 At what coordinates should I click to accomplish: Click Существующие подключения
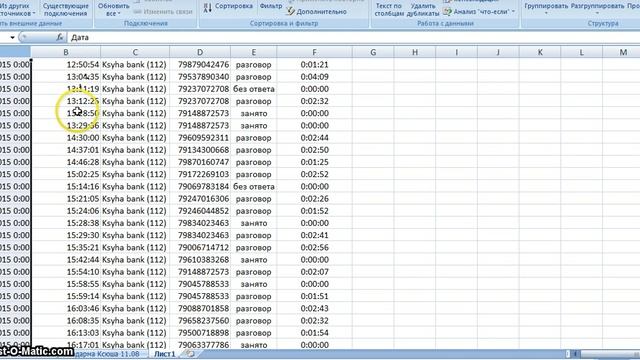pyautogui.click(x=66, y=9)
